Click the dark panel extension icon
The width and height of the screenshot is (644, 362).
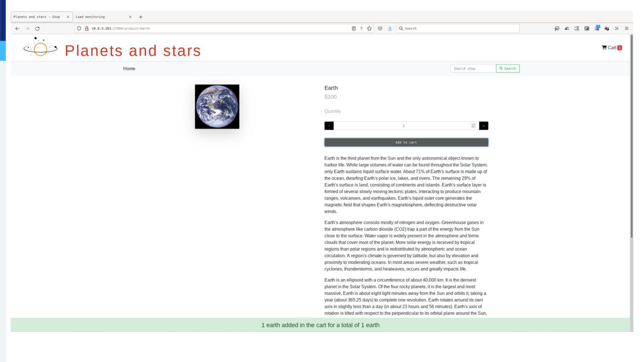(x=587, y=29)
